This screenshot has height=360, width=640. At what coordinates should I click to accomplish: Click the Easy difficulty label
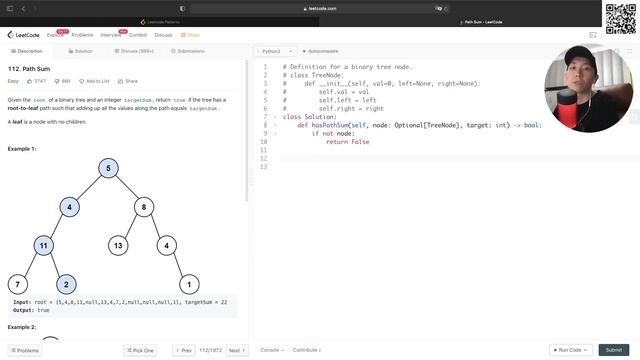tap(13, 81)
